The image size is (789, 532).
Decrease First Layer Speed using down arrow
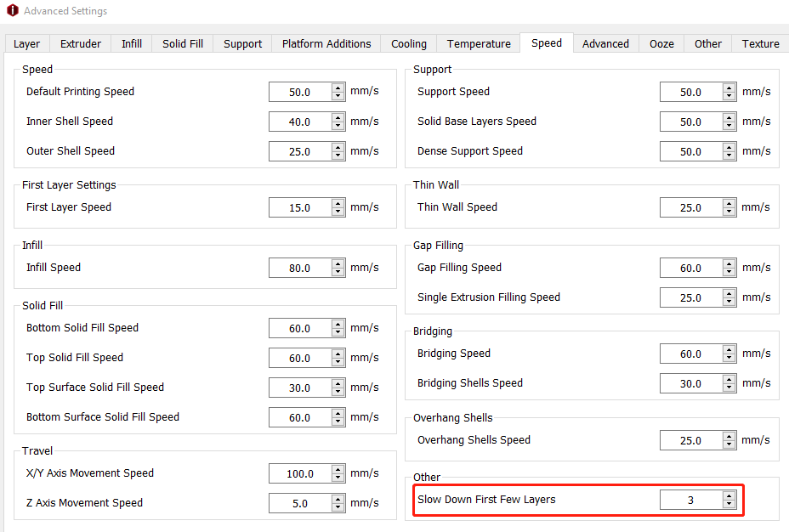(338, 212)
